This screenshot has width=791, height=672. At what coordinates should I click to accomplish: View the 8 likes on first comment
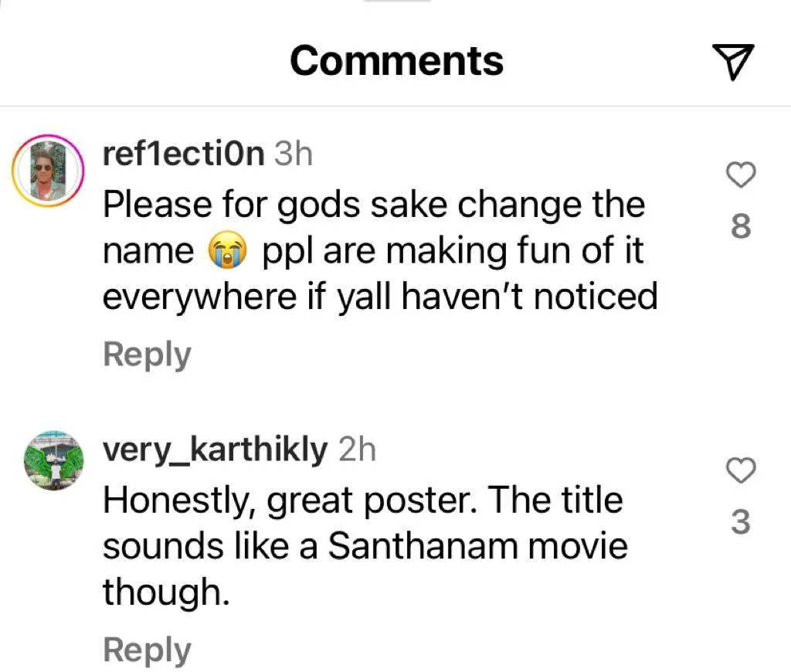740,227
